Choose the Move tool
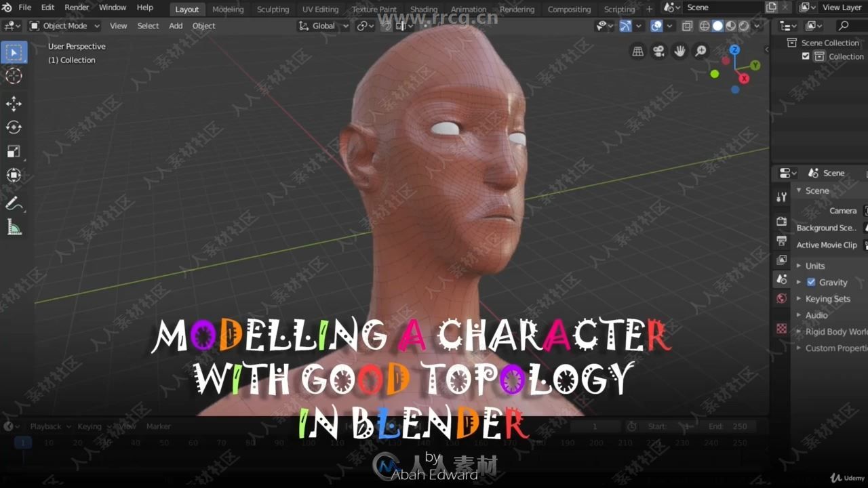The image size is (868, 488). 14,104
